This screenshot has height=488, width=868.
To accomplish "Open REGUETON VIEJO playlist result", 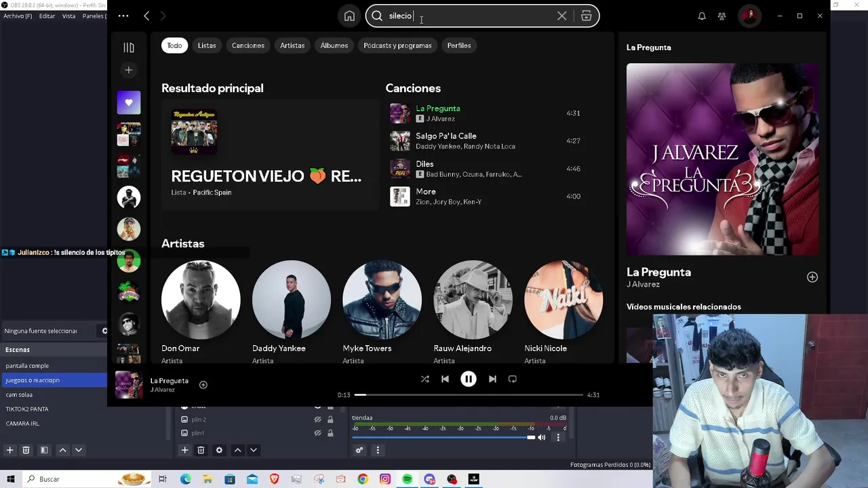I will pyautogui.click(x=269, y=155).
